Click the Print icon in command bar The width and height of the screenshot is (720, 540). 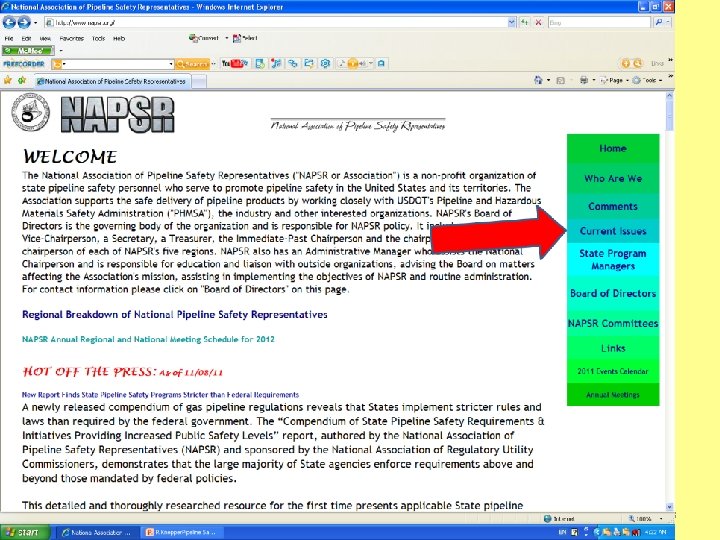584,80
